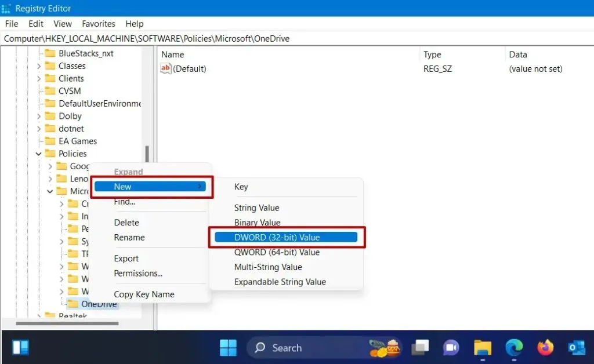Click the tree horizontal scrollbar thumb
The width and height of the screenshot is (594, 364).
67,323
